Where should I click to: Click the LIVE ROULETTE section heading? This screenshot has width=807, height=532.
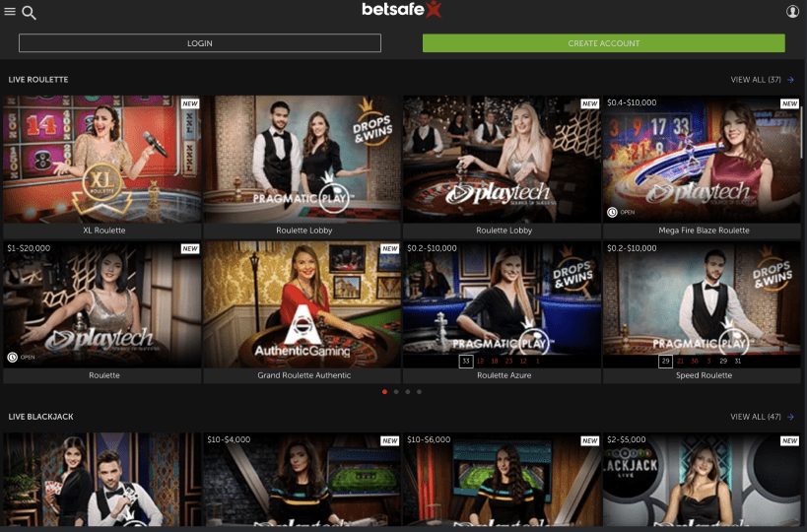(x=38, y=80)
